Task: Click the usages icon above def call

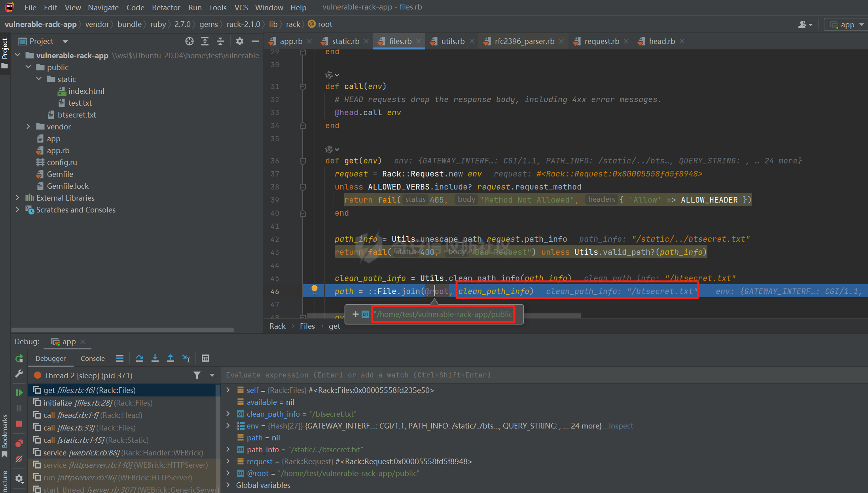Action: [x=332, y=75]
